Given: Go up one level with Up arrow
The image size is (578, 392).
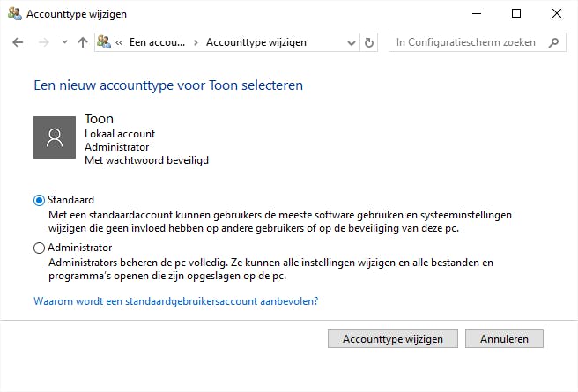Looking at the screenshot, I should tap(82, 42).
